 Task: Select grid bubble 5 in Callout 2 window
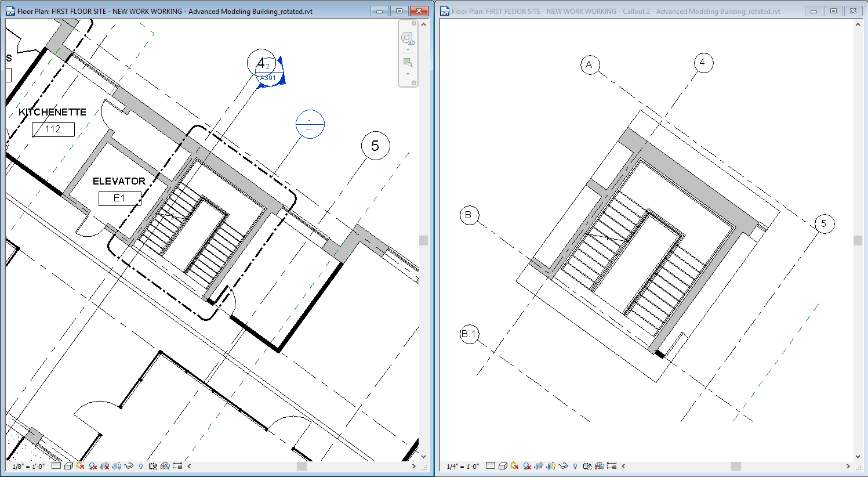pyautogui.click(x=824, y=223)
